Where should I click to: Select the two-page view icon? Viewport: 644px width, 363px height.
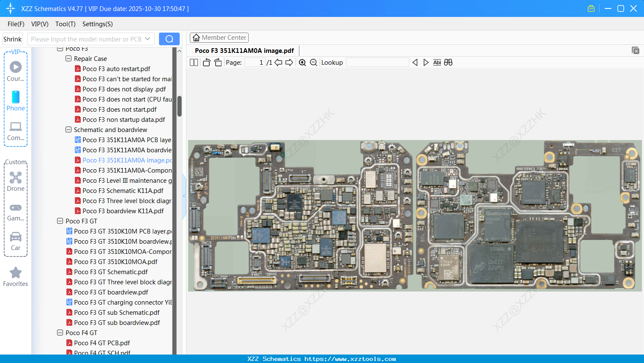(194, 62)
